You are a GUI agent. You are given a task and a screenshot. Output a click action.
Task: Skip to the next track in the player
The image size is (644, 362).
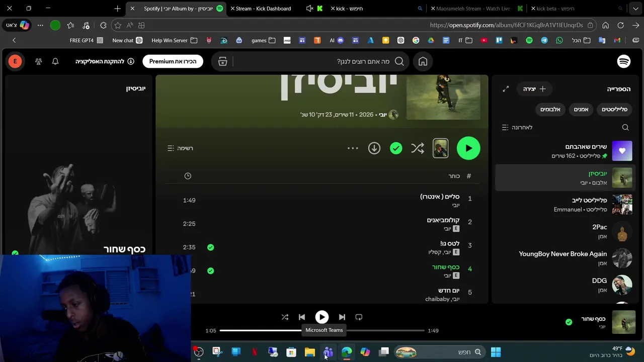coord(342,317)
